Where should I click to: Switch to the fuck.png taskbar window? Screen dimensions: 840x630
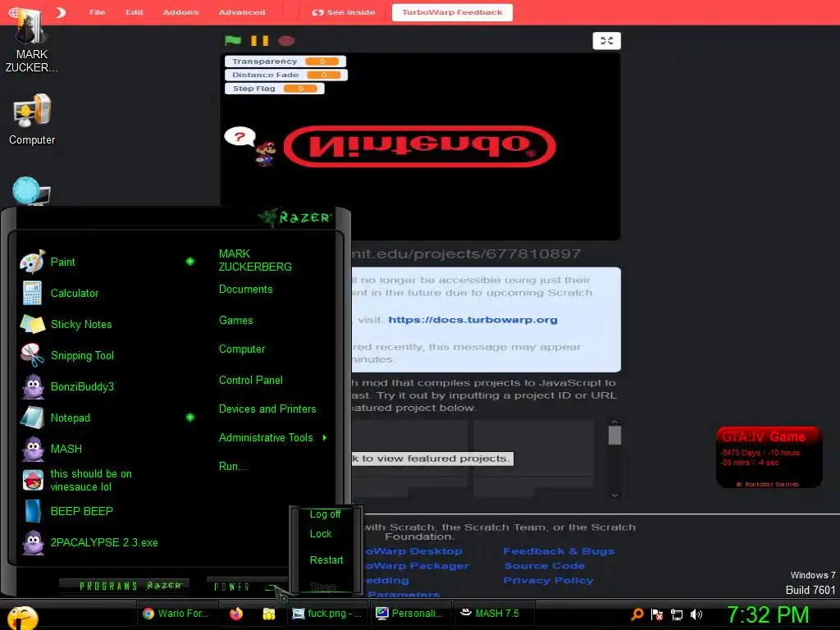tap(326, 614)
